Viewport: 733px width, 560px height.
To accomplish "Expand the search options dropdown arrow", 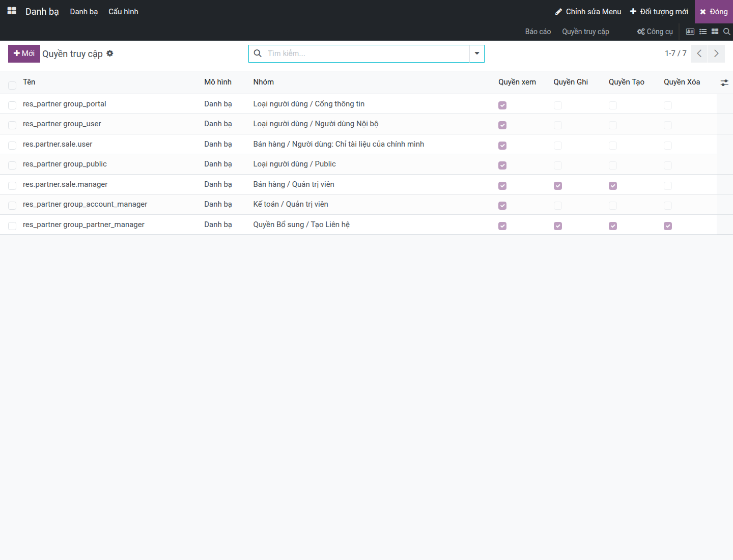I will click(x=477, y=53).
